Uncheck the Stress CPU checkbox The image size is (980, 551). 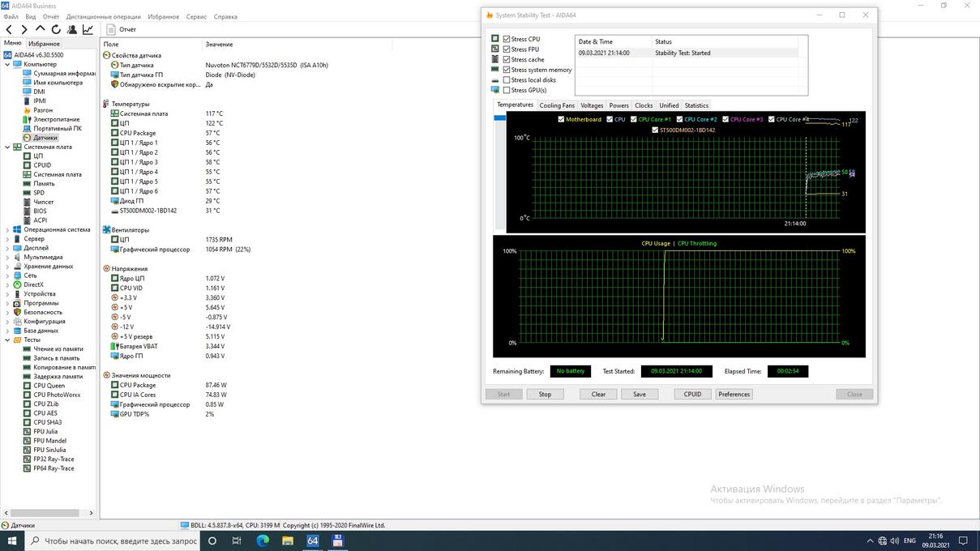pos(507,39)
